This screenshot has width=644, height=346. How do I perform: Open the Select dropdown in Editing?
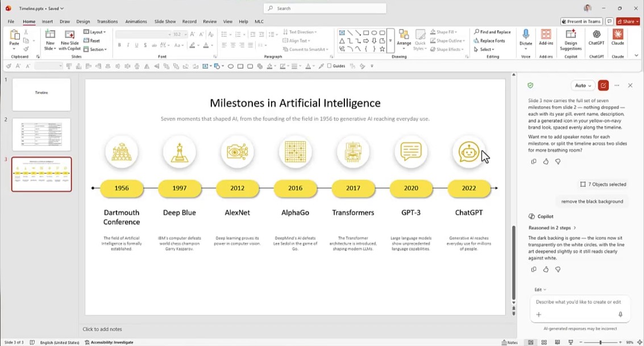pyautogui.click(x=484, y=49)
